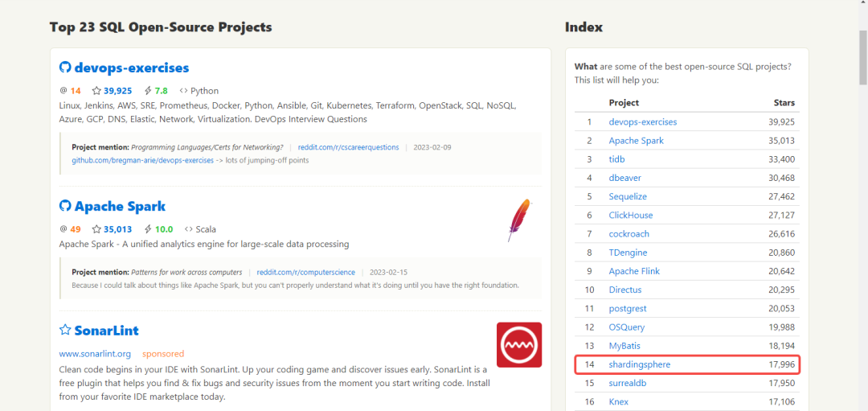Viewport: 868px width, 411px height.
Task: Open TDengine from the Index list
Action: click(x=628, y=253)
